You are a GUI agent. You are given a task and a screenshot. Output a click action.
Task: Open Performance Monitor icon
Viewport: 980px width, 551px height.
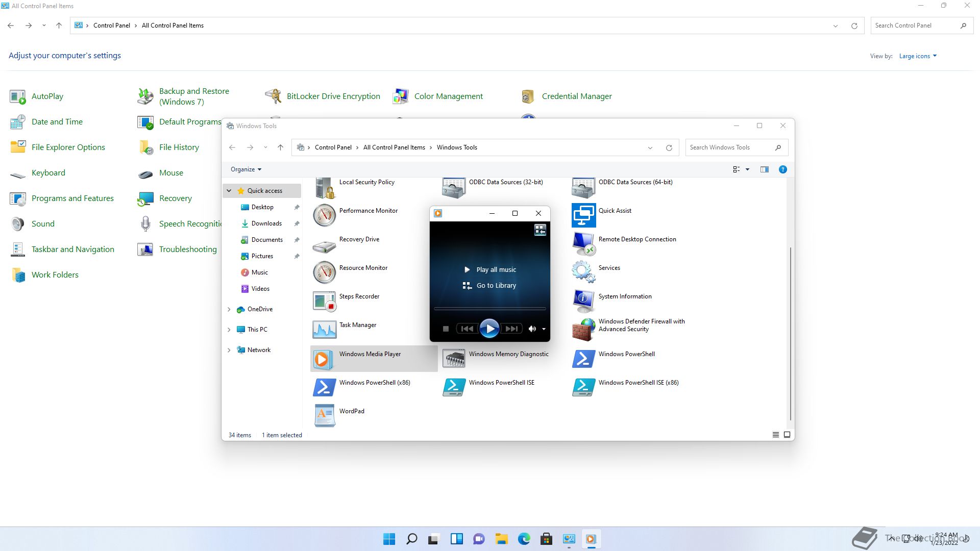click(x=325, y=215)
